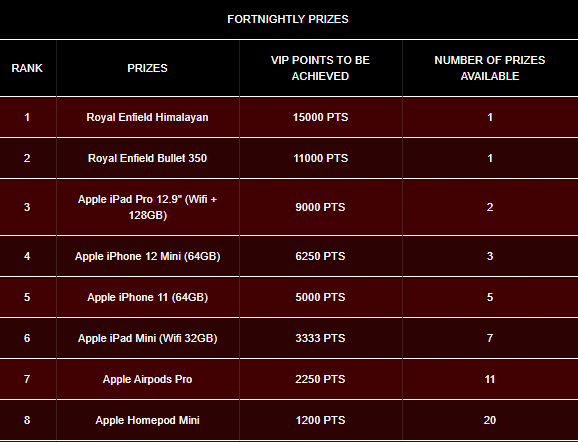578x442 pixels.
Task: Select the Royal Enfield Himalayan prize cell
Action: pos(147,117)
